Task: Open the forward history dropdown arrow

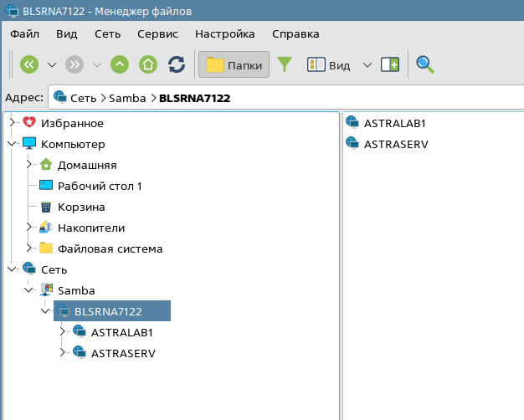Action: (x=97, y=64)
